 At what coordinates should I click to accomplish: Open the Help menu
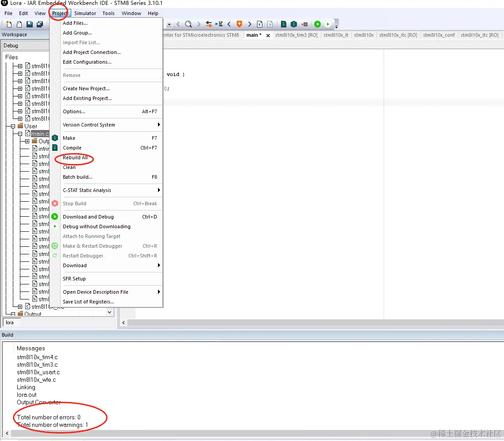[x=153, y=13]
